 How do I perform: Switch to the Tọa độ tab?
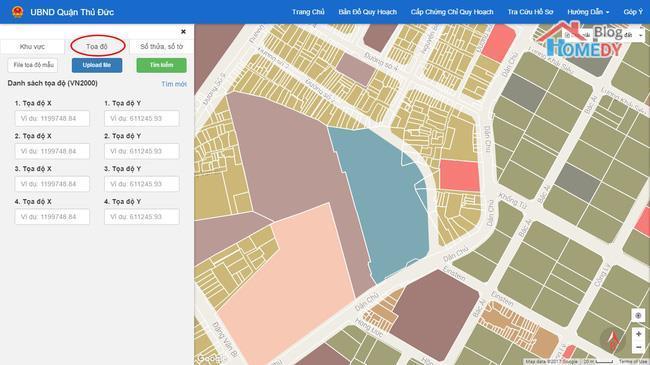click(97, 46)
